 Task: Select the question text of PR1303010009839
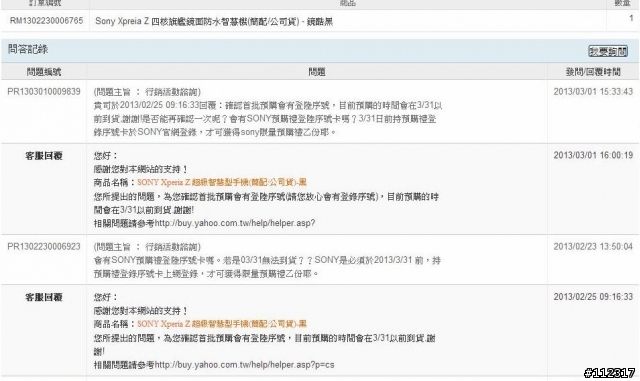pyautogui.click(x=268, y=112)
